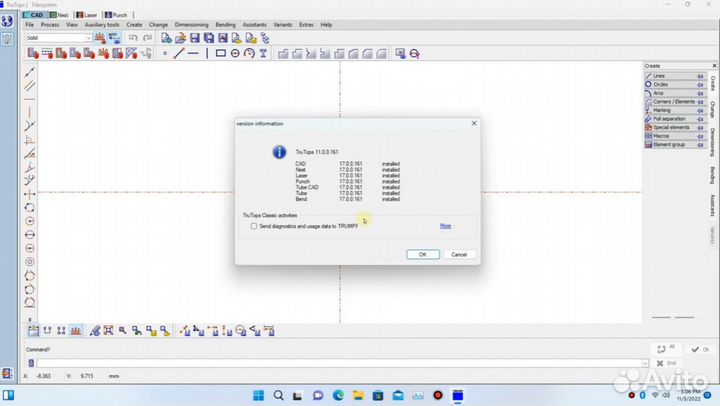Select the Bending vertical side tab
Image resolution: width=720 pixels, height=406 pixels.
tap(713, 175)
